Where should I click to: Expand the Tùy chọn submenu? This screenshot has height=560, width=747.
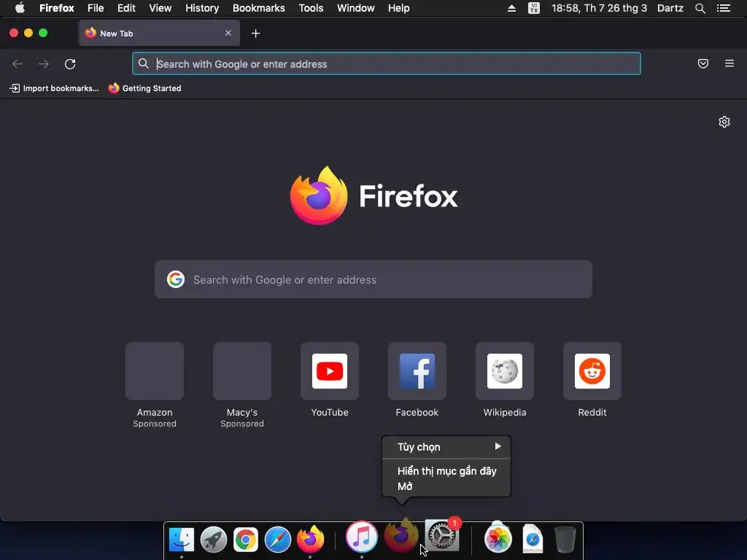click(446, 447)
